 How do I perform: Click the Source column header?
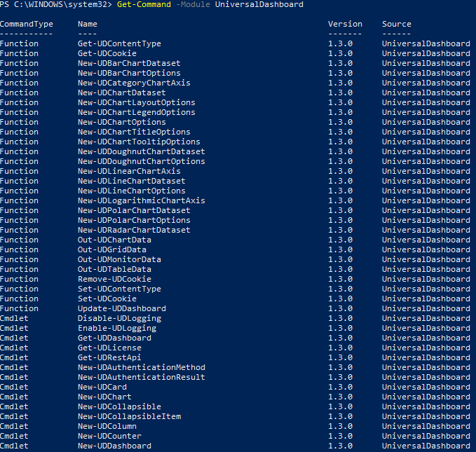point(397,24)
